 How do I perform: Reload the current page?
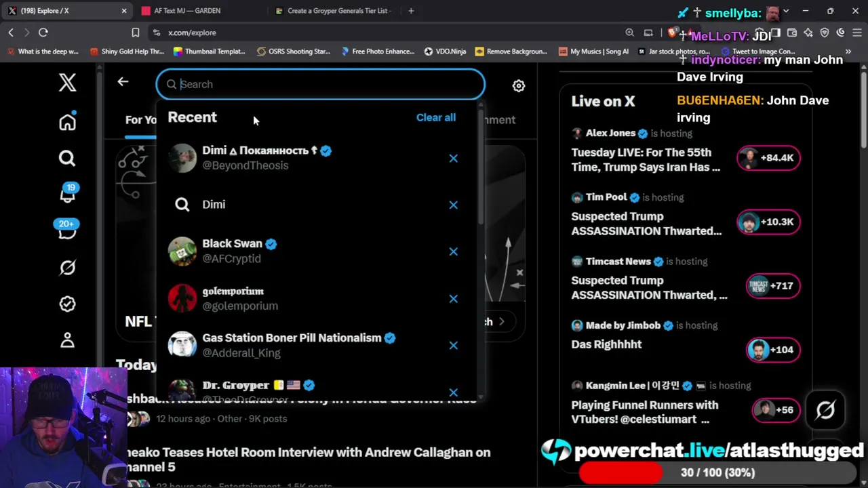43,33
